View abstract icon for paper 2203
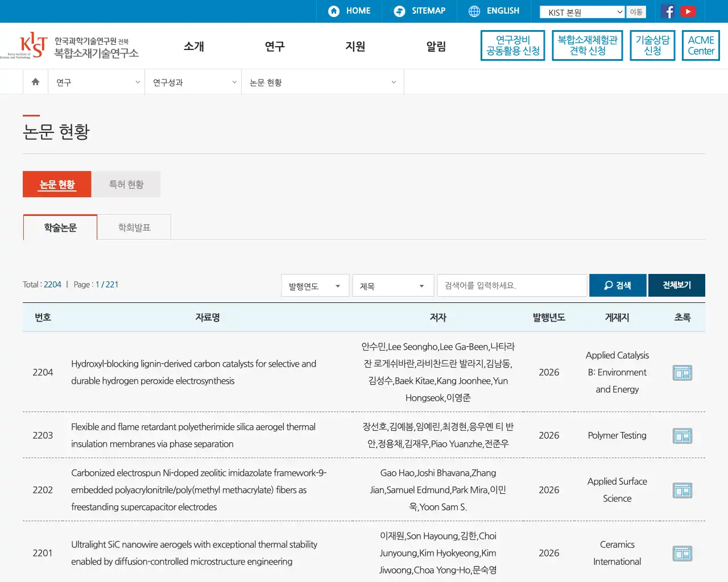 (x=682, y=436)
